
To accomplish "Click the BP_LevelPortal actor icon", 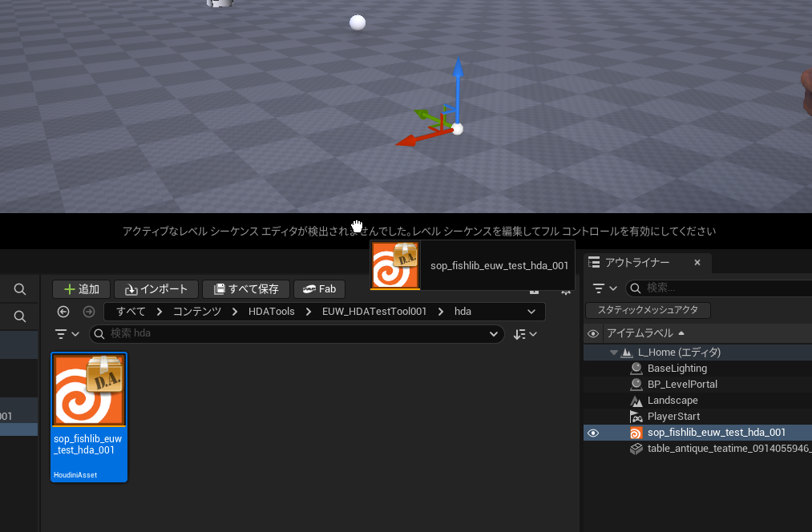I will tap(636, 385).
